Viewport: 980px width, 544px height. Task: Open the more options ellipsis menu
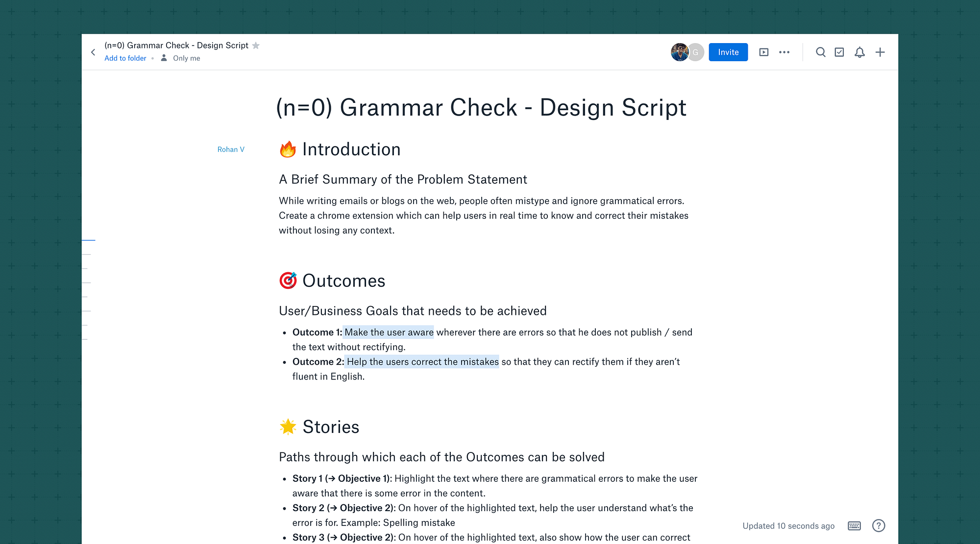pos(784,52)
